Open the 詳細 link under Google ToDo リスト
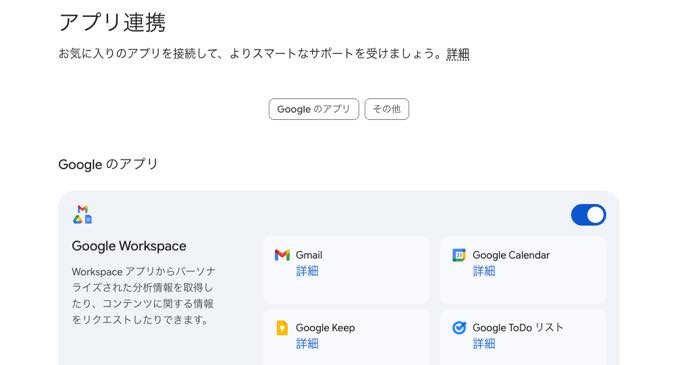 point(484,344)
